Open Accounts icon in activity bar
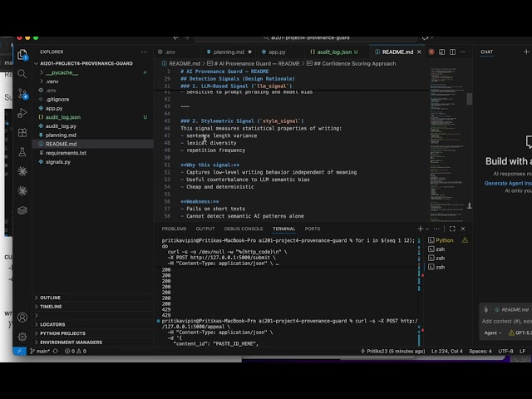Image resolution: width=532 pixels, height=399 pixels. click(22, 318)
